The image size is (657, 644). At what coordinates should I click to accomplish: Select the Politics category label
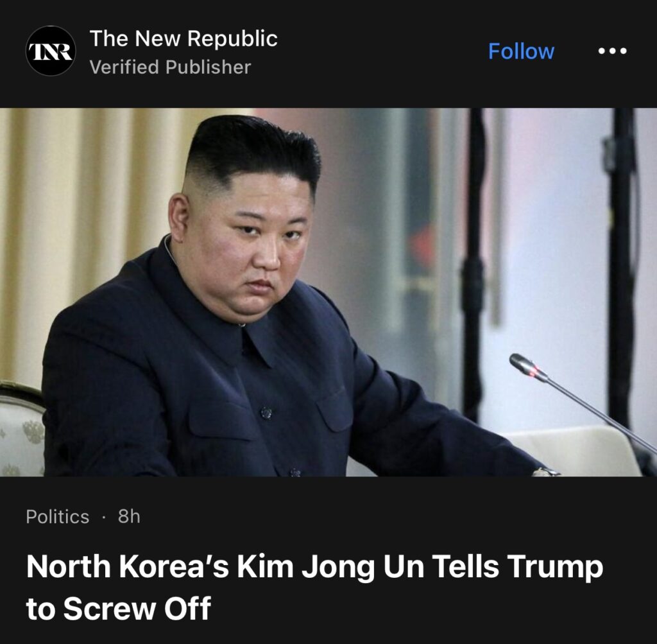57,516
